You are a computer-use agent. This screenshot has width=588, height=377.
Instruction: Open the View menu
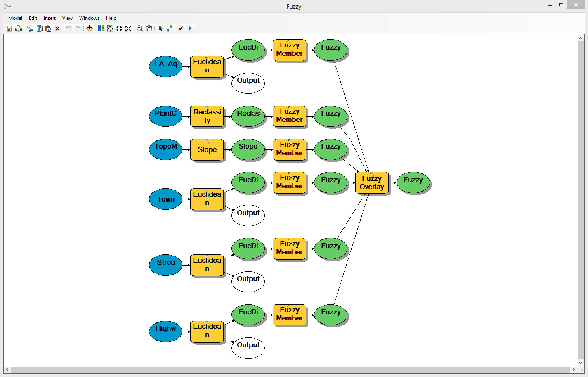click(67, 18)
